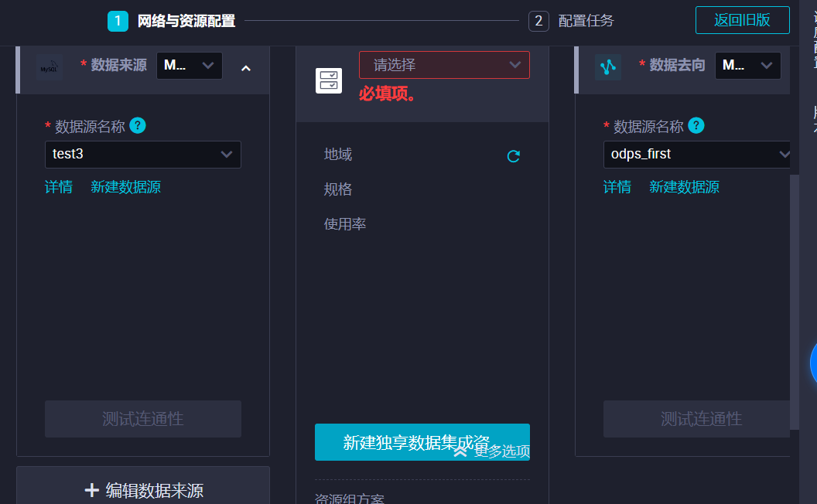Screen dimensions: 817x504
Task: Open 详情 link under odps_first
Action: click(617, 187)
